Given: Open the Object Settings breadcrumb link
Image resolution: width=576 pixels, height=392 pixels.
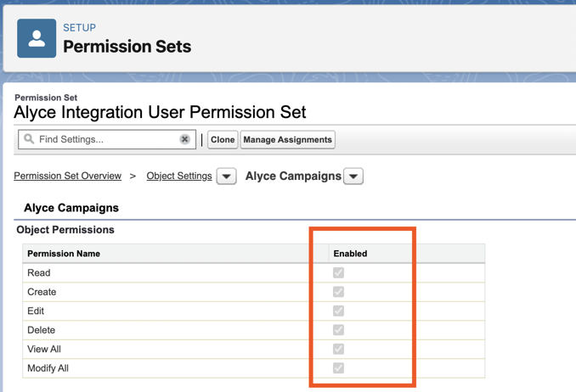Looking at the screenshot, I should click(179, 176).
